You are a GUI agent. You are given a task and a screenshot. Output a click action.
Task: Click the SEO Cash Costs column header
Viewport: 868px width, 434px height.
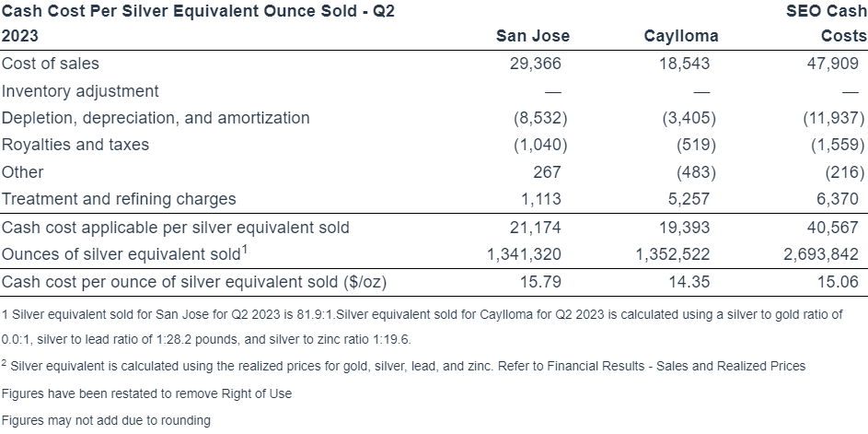point(827,23)
